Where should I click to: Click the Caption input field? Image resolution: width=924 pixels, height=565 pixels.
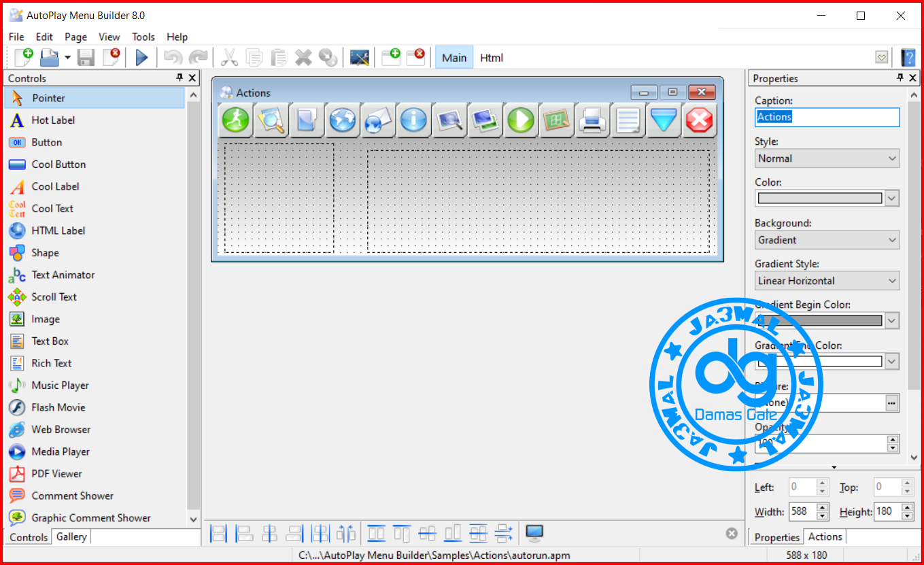click(x=827, y=117)
